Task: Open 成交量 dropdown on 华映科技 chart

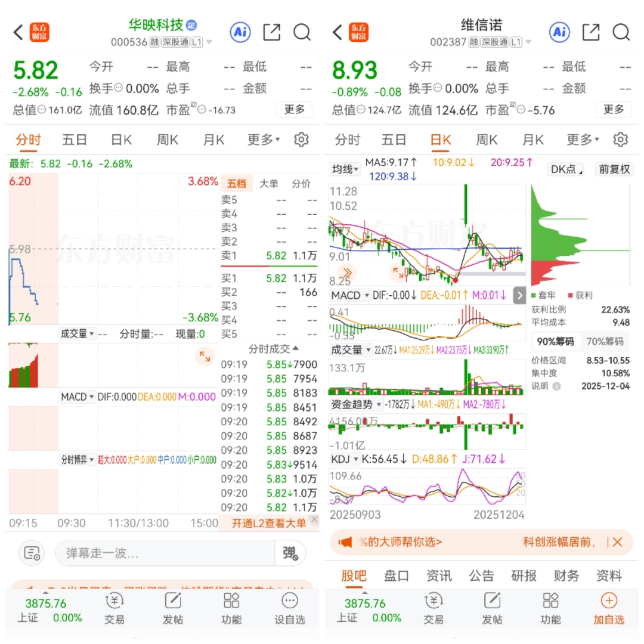Action: 77,333
